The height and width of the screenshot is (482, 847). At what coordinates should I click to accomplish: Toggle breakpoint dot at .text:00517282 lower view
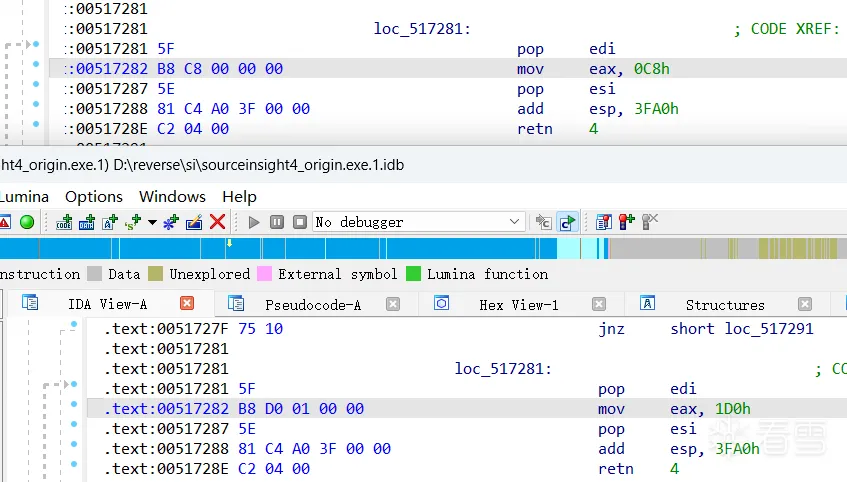pyautogui.click(x=74, y=404)
